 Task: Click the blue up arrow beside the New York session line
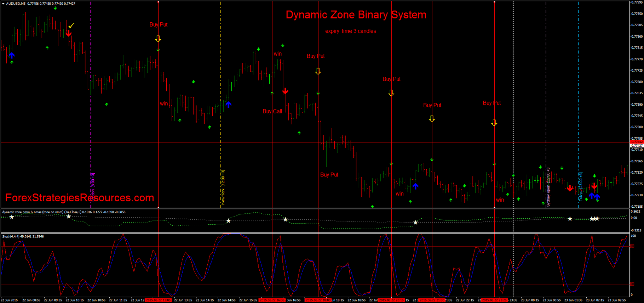pos(229,104)
